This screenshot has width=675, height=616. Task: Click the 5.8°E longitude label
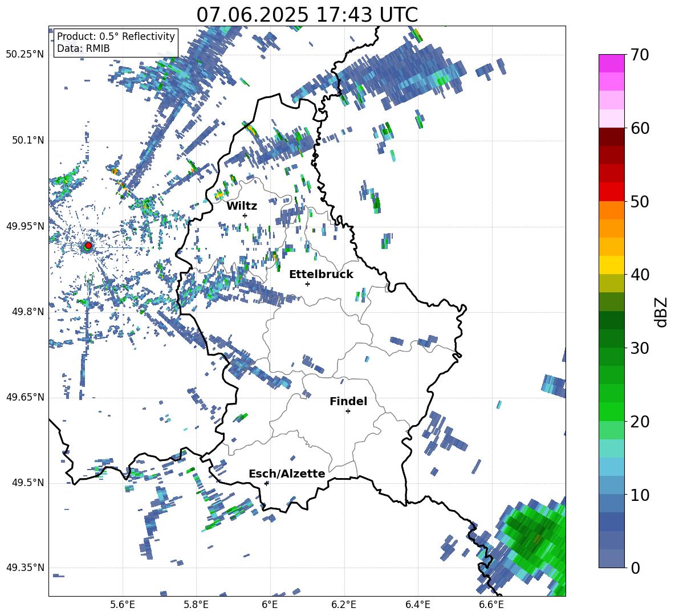coord(196,605)
